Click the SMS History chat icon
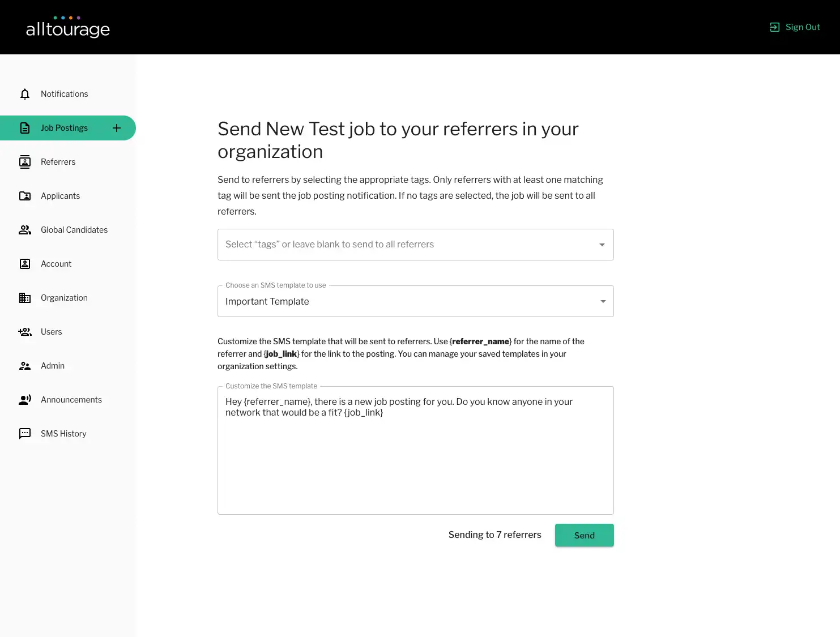Image resolution: width=840 pixels, height=637 pixels. click(25, 434)
